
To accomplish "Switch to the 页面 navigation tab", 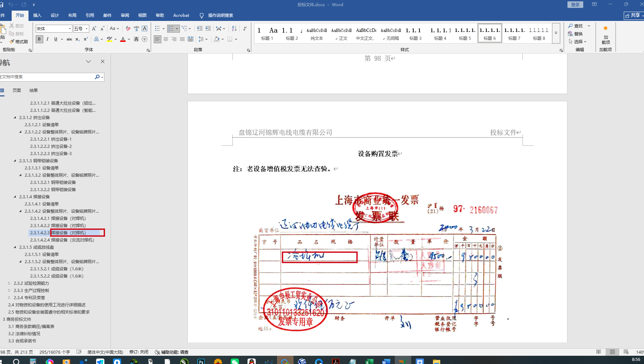I will point(16,90).
